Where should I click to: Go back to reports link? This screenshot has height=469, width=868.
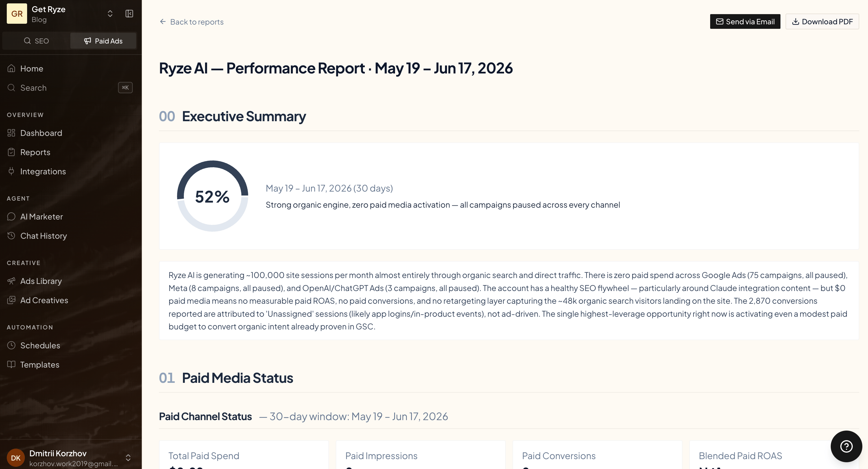point(191,22)
